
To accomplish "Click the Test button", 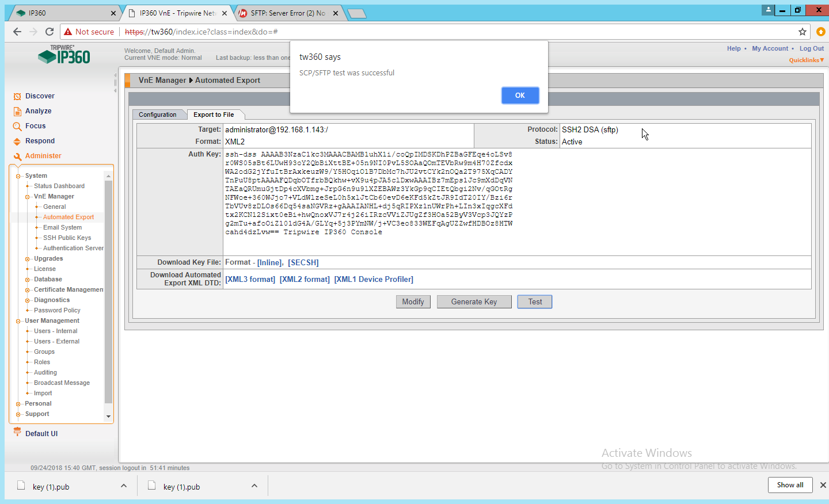I will pos(535,301).
